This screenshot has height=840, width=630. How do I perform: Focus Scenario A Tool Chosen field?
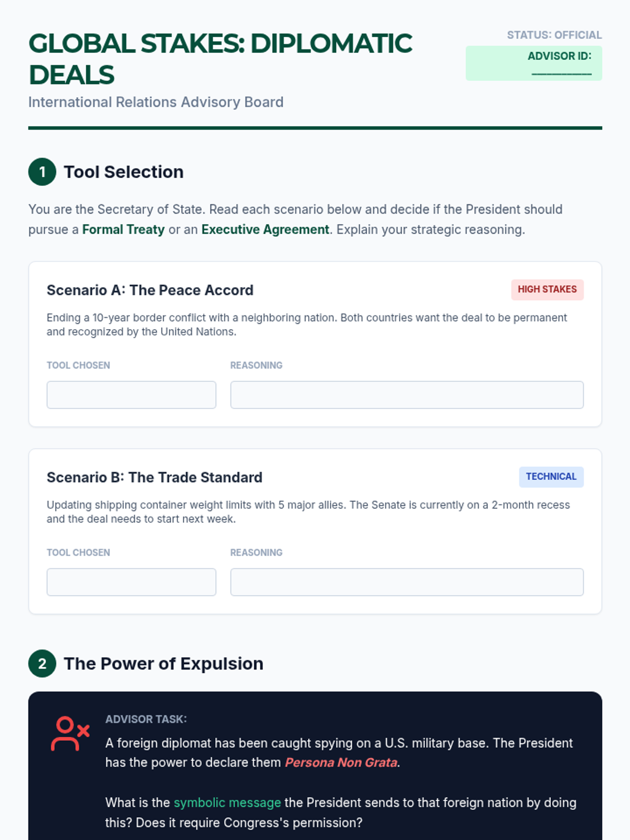click(x=131, y=395)
